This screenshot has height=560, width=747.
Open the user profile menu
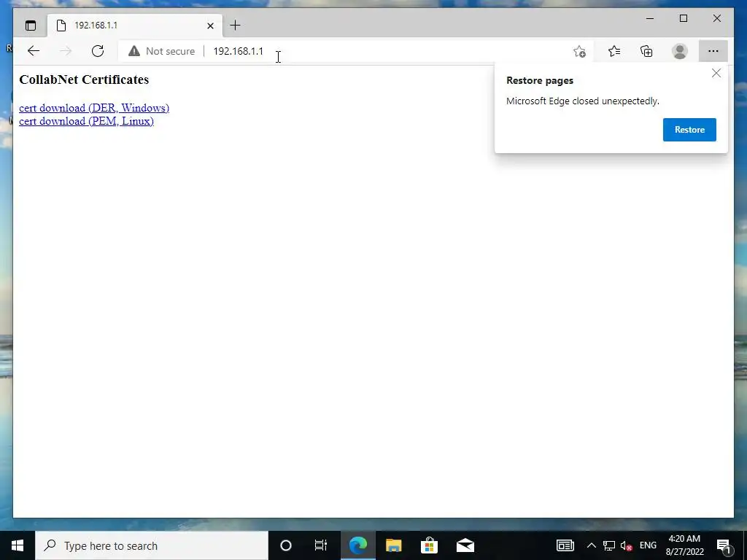(x=680, y=51)
